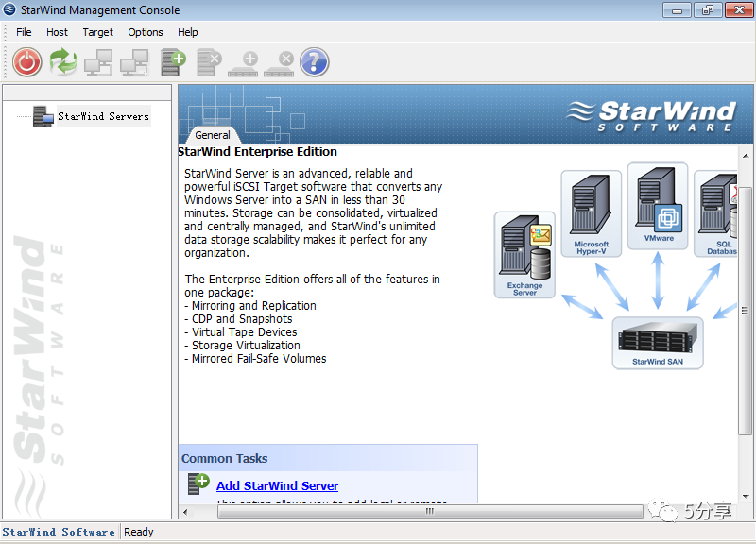
Task: Open the Options menu
Action: pyautogui.click(x=146, y=32)
